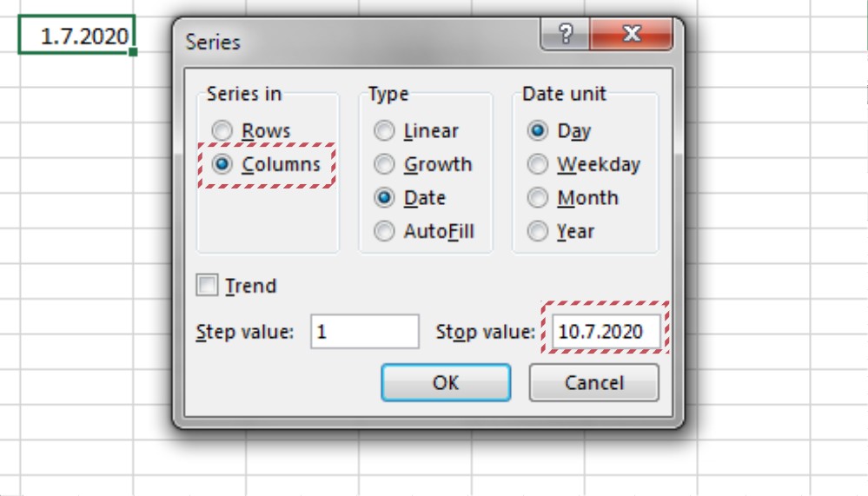Click the Series dialog title bar
Viewport: 868px width, 496px height.
pyautogui.click(x=348, y=41)
